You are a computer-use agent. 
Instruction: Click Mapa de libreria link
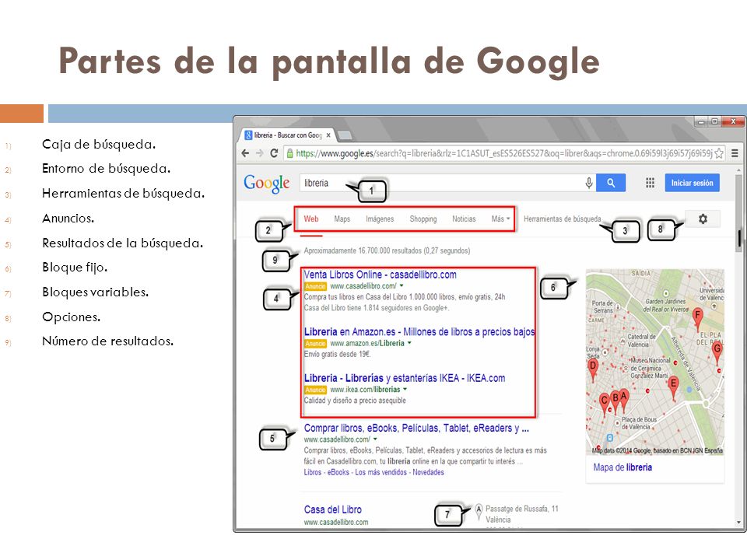coord(622,467)
